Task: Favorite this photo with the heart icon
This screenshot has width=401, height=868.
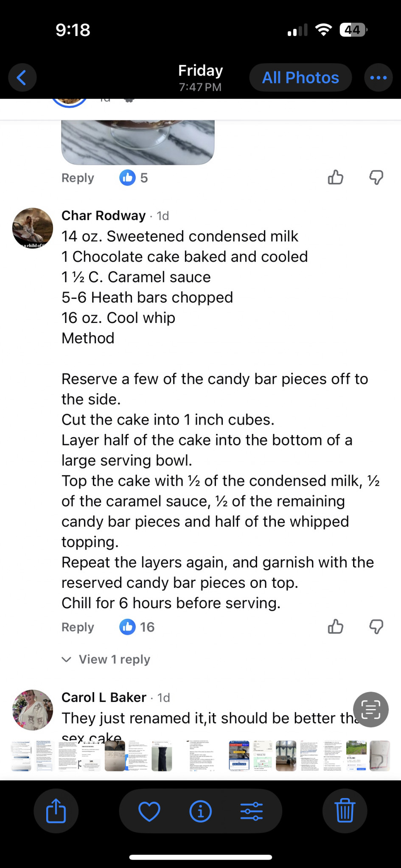Action: tap(149, 811)
